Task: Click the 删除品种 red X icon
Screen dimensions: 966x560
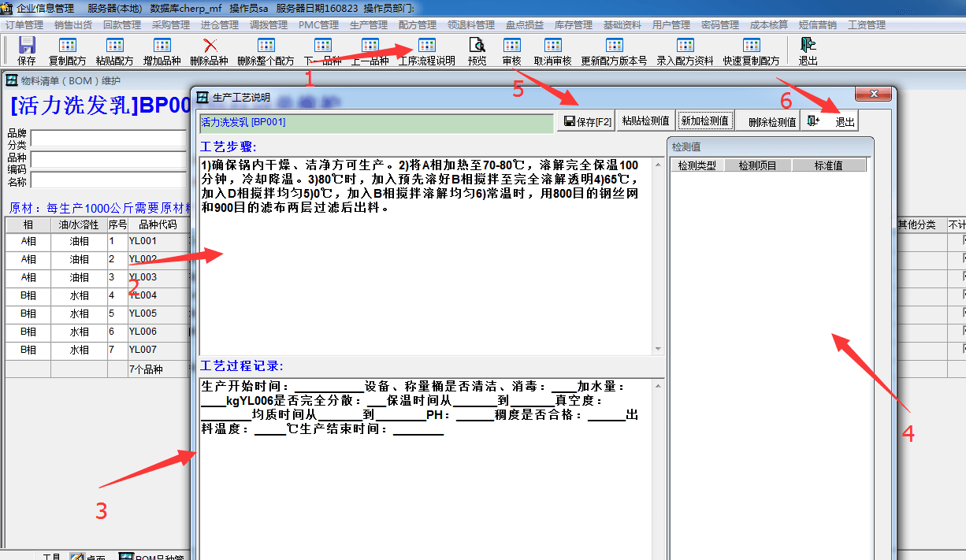Action: click(x=210, y=46)
